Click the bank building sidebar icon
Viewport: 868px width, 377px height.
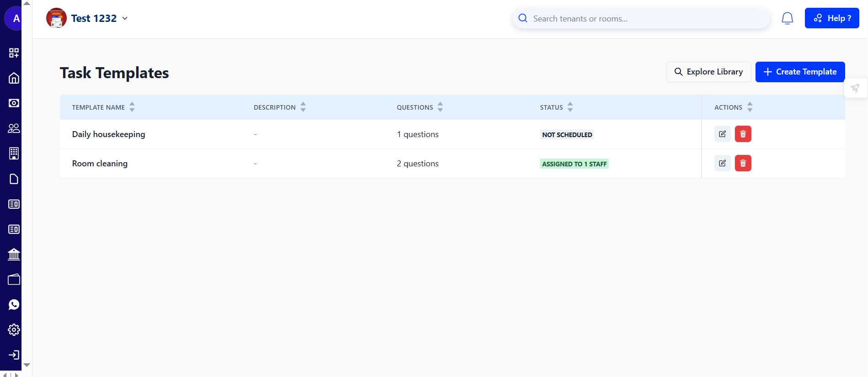point(14,255)
